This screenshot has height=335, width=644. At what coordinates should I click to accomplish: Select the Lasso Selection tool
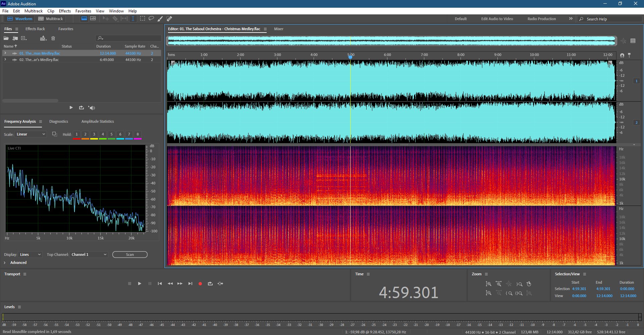coord(151,18)
